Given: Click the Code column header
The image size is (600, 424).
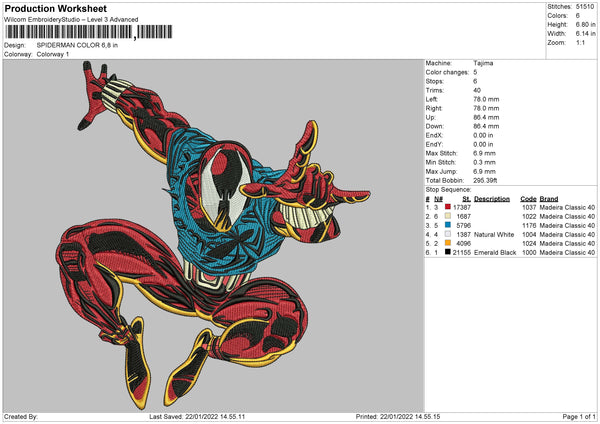Looking at the screenshot, I should (528, 198).
